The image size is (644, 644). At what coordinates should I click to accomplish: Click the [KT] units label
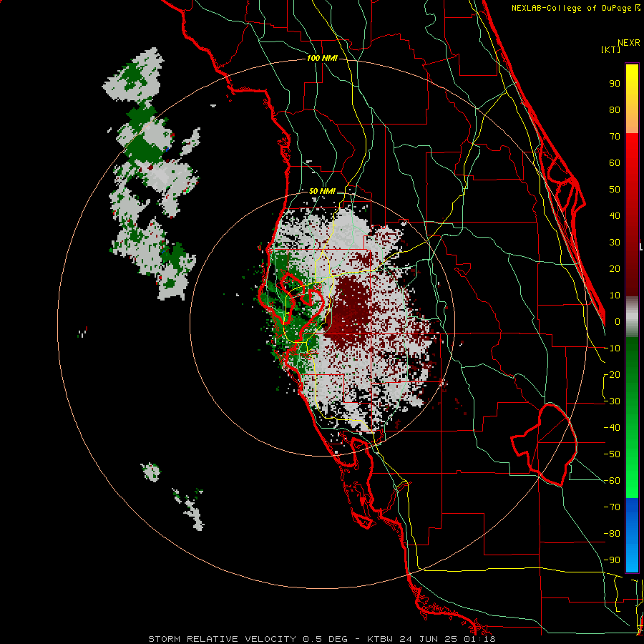tap(611, 49)
